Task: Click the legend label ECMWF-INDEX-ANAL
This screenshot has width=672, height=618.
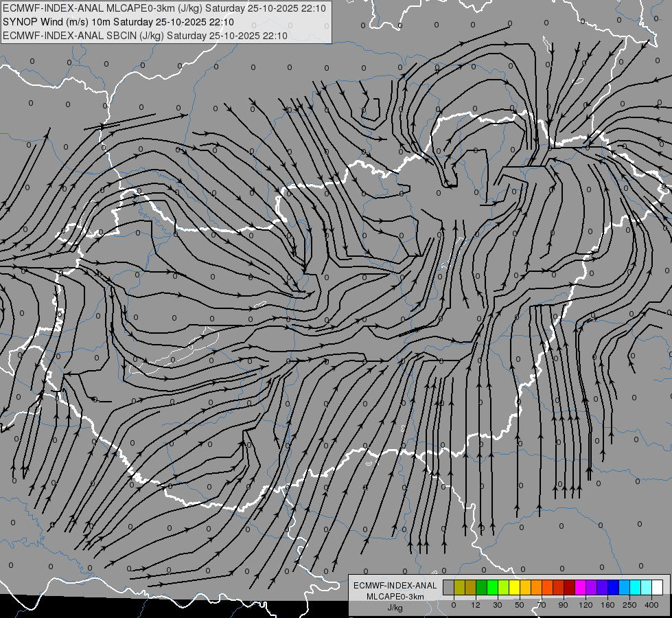Action: point(395,586)
